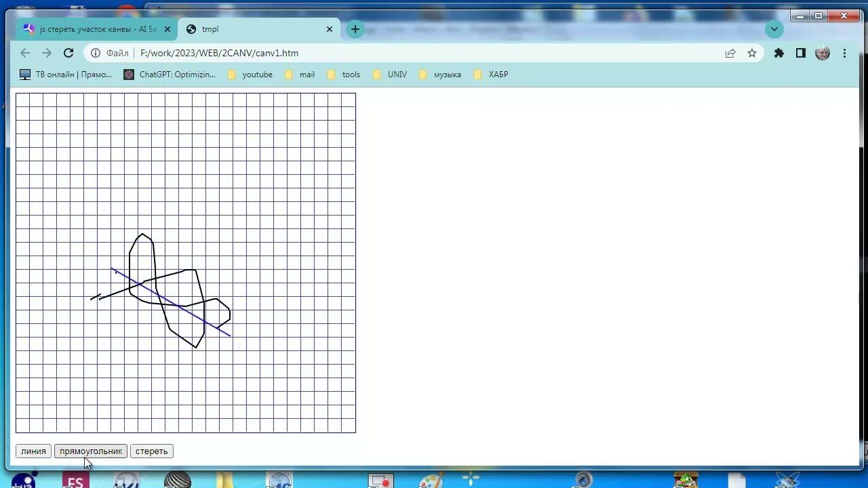The width and height of the screenshot is (868, 488).
Task: Open the paint palette icon in the taskbar
Action: [x=431, y=481]
